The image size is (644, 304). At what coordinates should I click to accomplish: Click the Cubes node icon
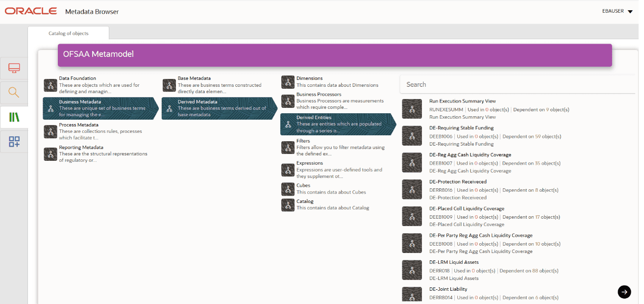(288, 189)
